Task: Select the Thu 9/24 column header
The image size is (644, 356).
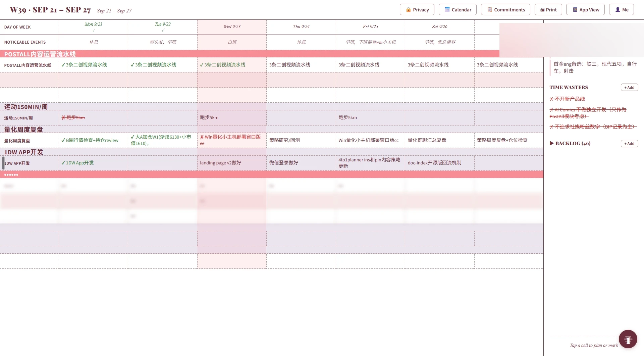Action: tap(301, 27)
